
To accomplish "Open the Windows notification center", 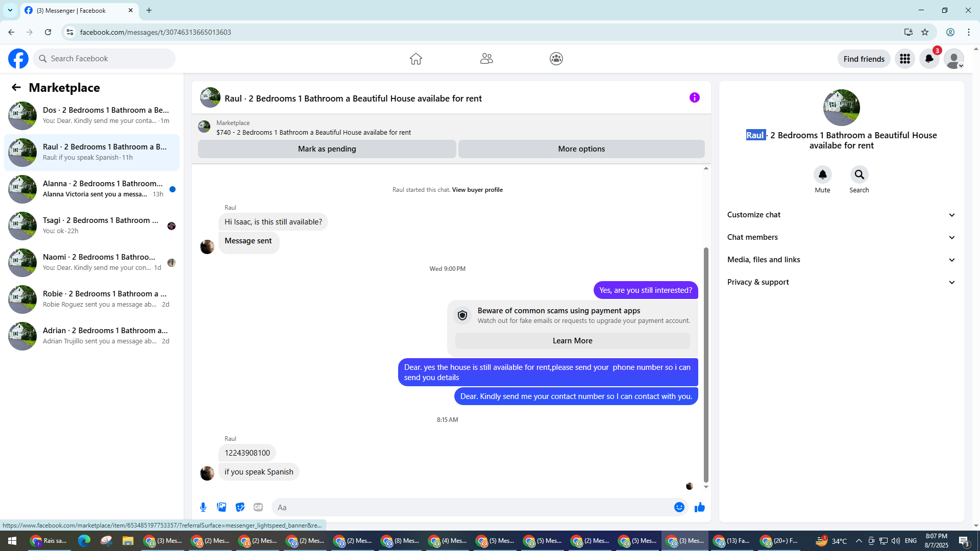I will tap(964, 541).
